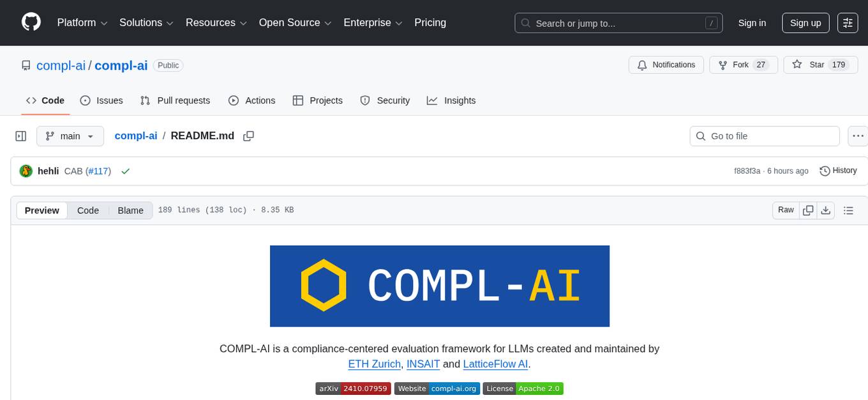Image resolution: width=868 pixels, height=400 pixels.
Task: Check the commit status green checkmark
Action: [x=125, y=171]
